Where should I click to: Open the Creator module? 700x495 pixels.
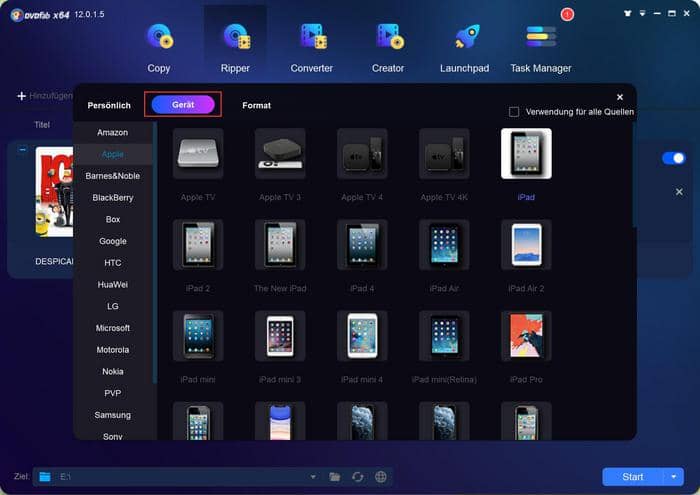388,49
